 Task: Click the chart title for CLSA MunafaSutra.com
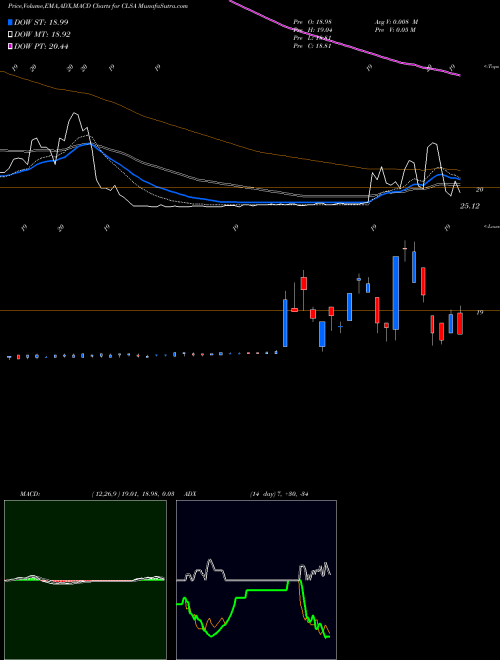click(x=98, y=6)
